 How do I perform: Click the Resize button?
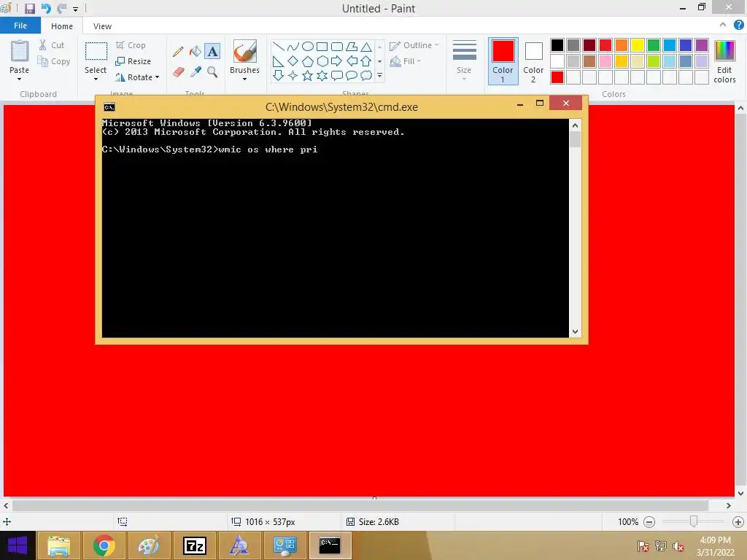(x=133, y=61)
